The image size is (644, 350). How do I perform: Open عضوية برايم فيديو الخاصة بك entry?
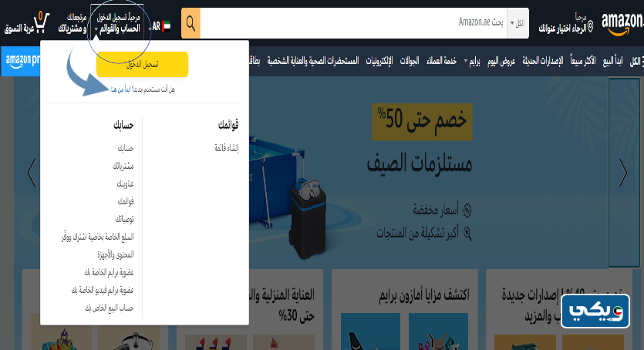[x=103, y=290]
